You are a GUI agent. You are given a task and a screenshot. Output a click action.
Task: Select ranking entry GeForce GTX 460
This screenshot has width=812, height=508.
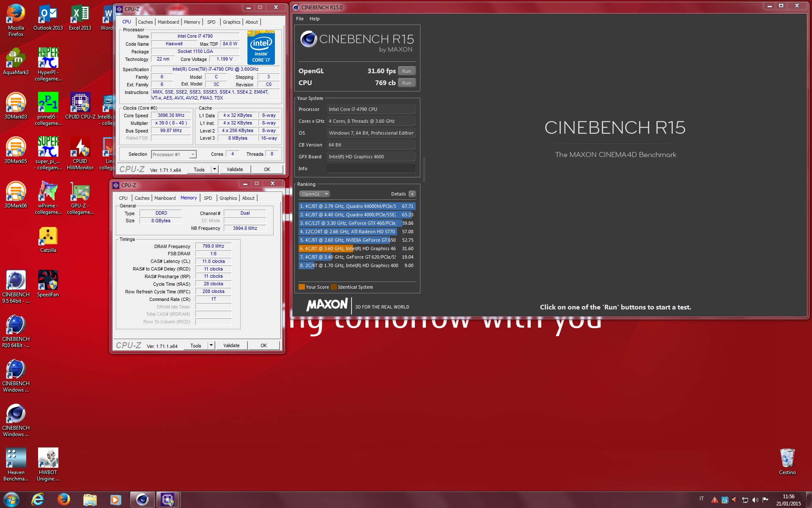pos(357,223)
